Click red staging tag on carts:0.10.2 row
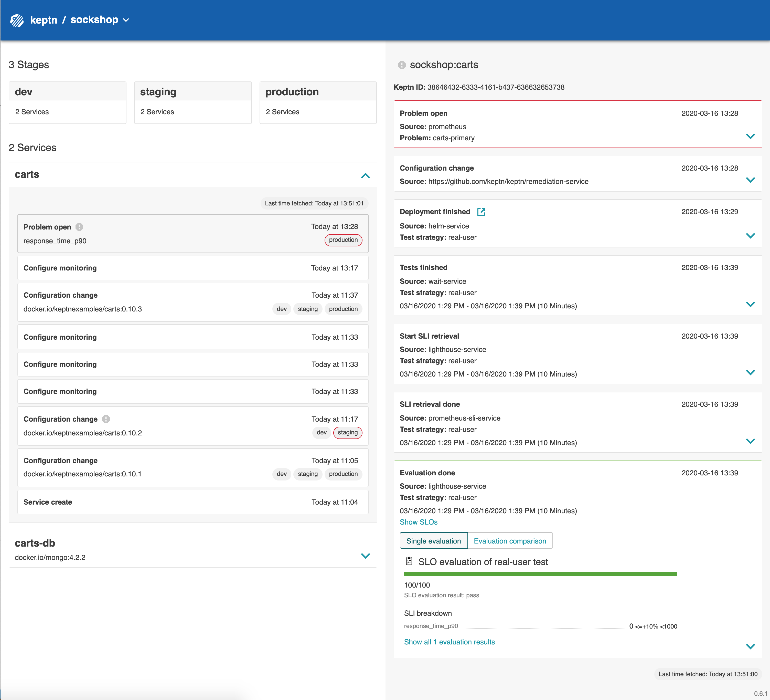 (348, 433)
